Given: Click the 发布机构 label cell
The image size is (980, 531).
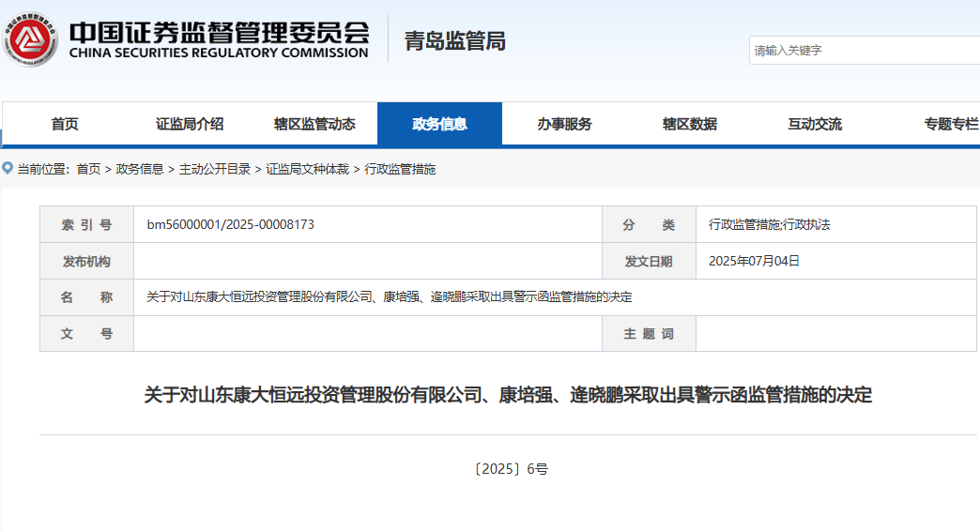Looking at the screenshot, I should pyautogui.click(x=87, y=261).
